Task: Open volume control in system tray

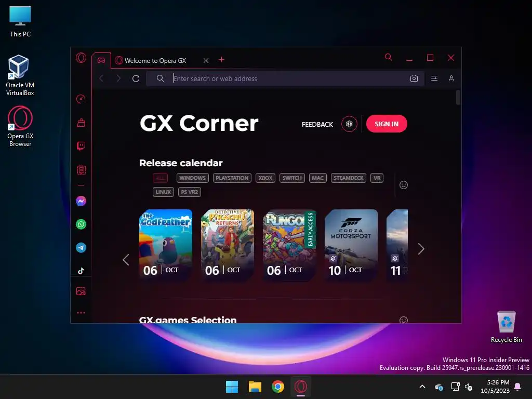Action: tap(469, 387)
